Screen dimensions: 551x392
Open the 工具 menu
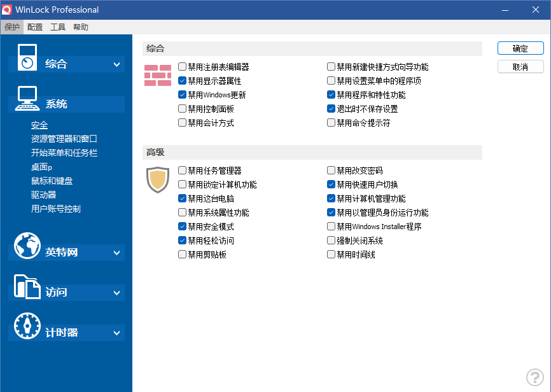[x=58, y=27]
